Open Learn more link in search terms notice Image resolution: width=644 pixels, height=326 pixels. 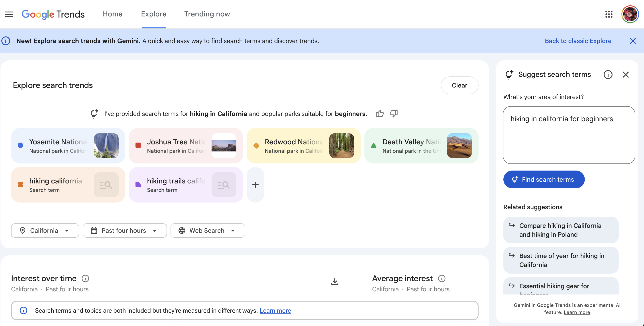(275, 310)
